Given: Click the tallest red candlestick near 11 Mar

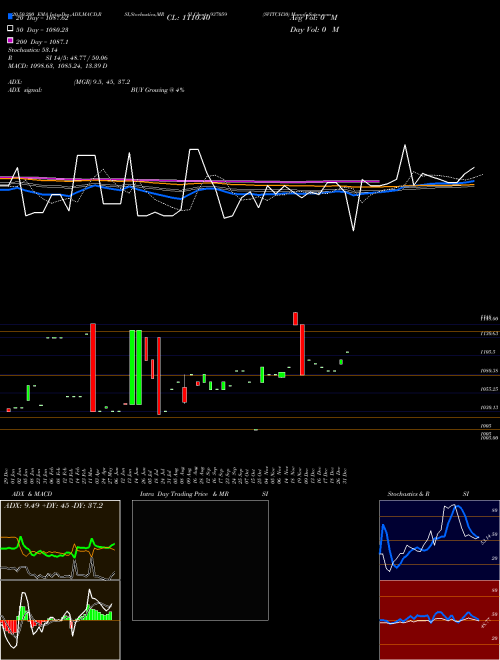Looking at the screenshot, I should (x=93, y=367).
